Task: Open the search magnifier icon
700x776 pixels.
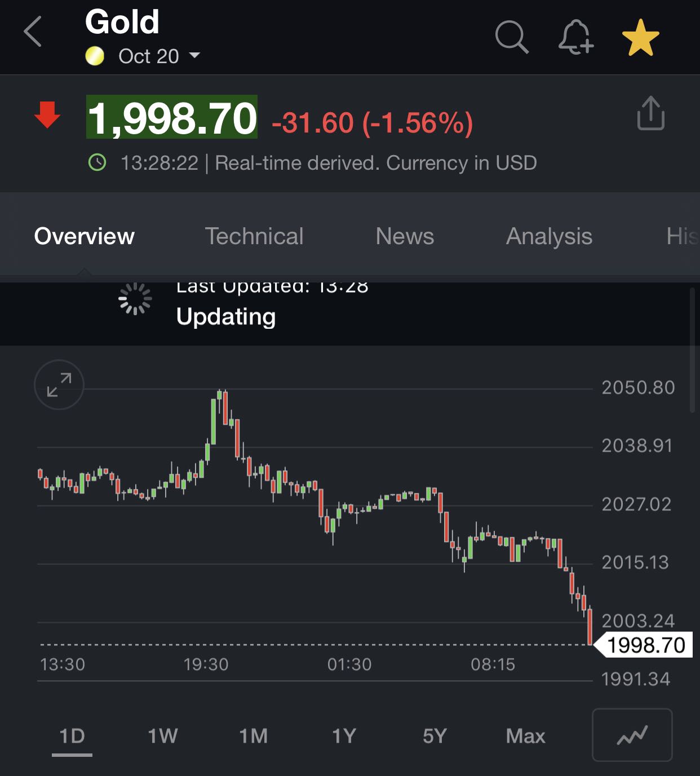Action: (511, 37)
